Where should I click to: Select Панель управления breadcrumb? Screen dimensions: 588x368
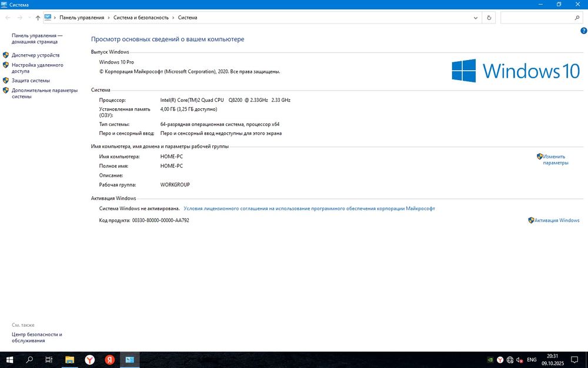[x=82, y=18]
